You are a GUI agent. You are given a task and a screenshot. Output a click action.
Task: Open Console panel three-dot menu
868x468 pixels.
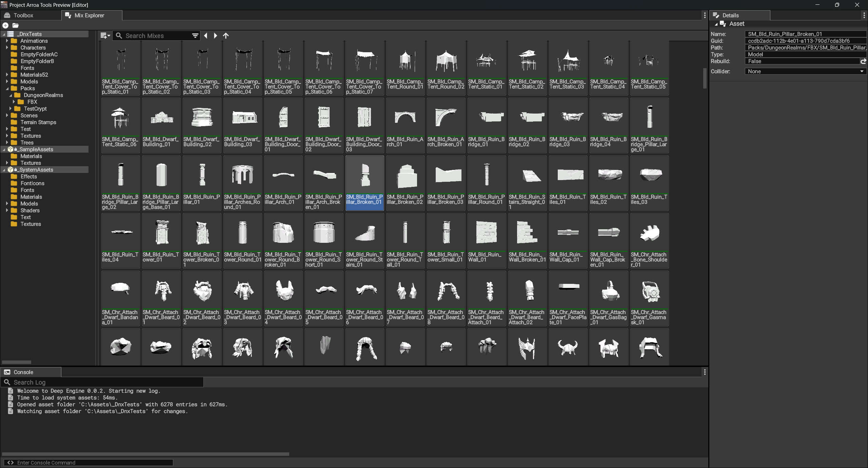click(x=705, y=372)
